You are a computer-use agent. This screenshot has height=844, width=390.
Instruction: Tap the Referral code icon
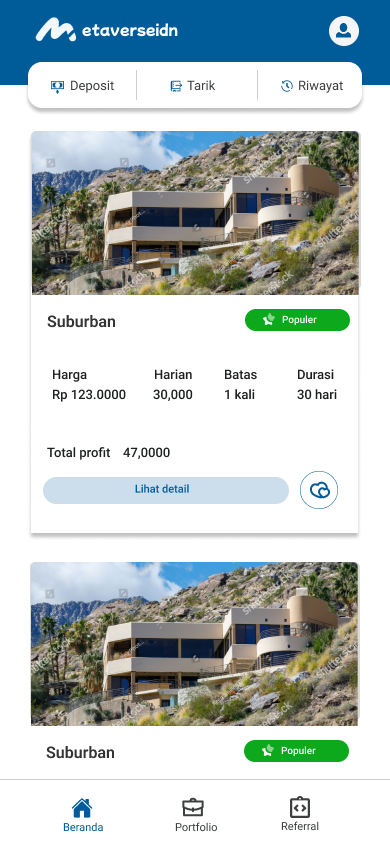click(300, 807)
